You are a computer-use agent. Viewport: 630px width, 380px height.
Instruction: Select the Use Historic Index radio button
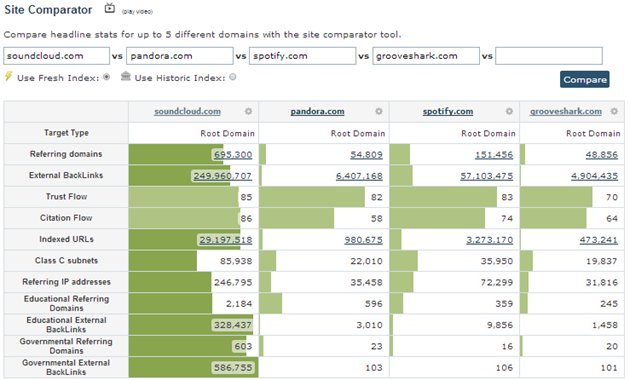coord(233,77)
